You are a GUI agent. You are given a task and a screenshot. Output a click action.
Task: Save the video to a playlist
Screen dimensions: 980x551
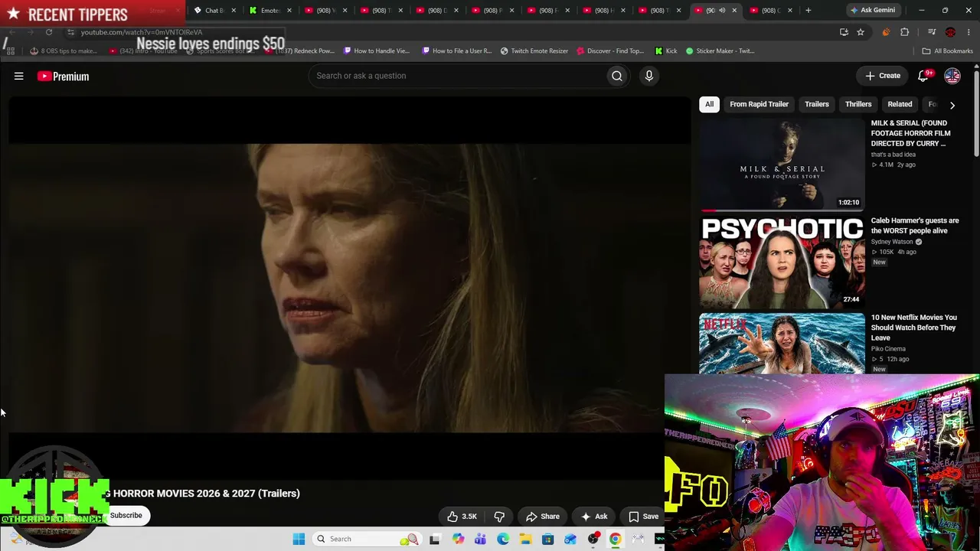(644, 517)
